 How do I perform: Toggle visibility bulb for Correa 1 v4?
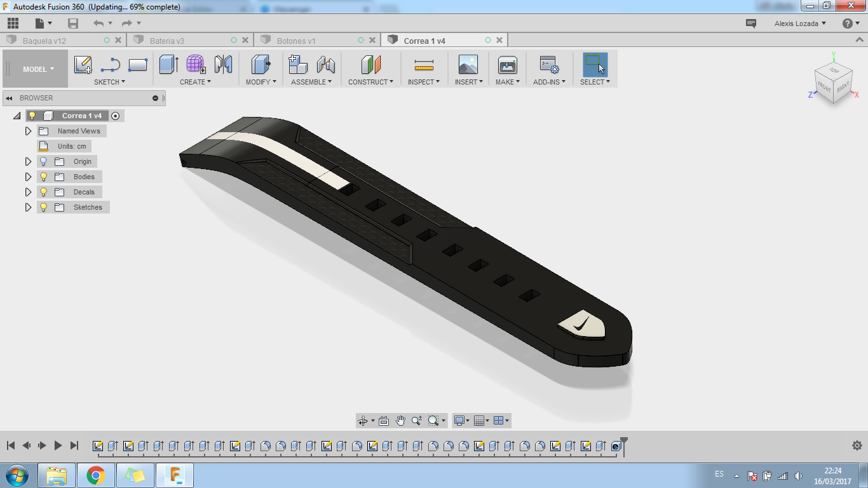click(32, 116)
